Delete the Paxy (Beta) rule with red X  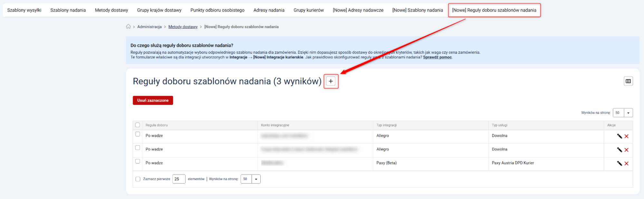(627, 164)
